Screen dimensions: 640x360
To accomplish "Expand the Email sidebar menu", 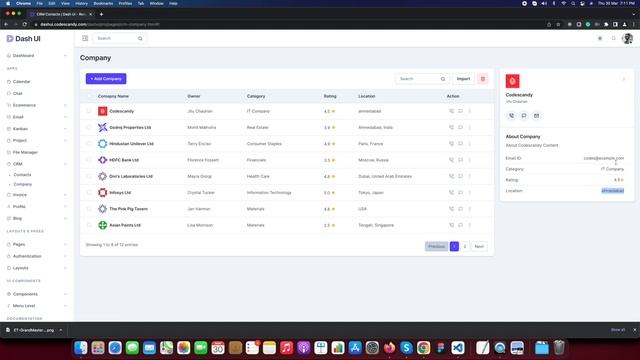I will pos(37,117).
